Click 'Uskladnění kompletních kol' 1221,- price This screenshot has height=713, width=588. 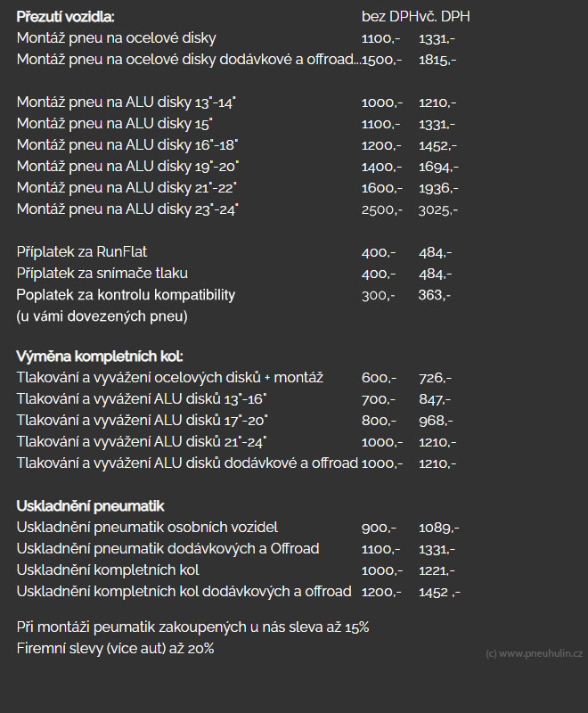(x=437, y=570)
